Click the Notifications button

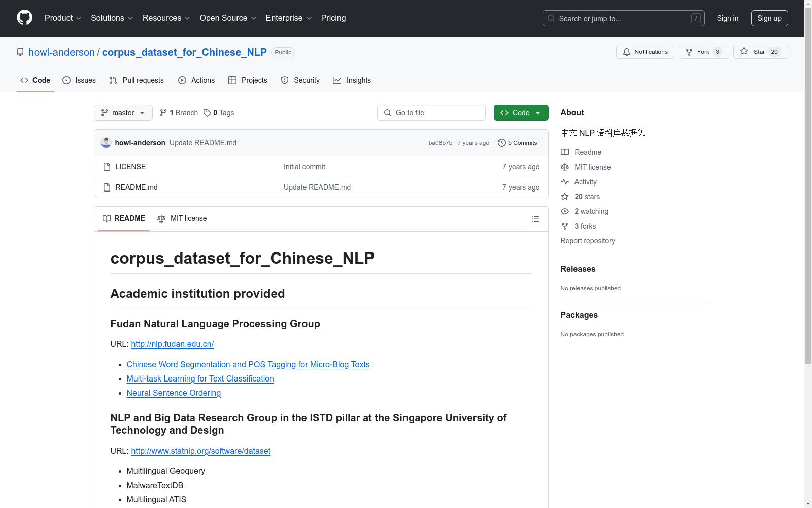coord(645,52)
